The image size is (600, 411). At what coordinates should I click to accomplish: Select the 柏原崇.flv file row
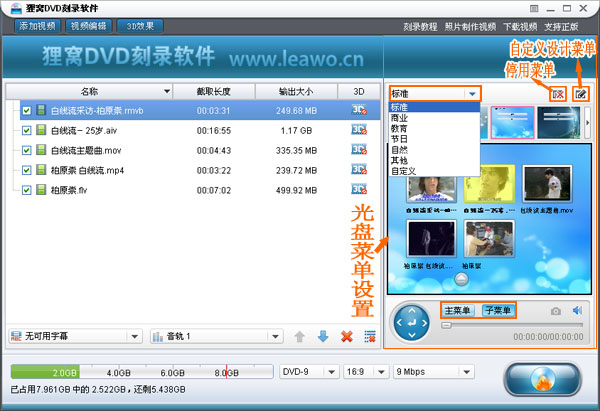(x=200, y=190)
